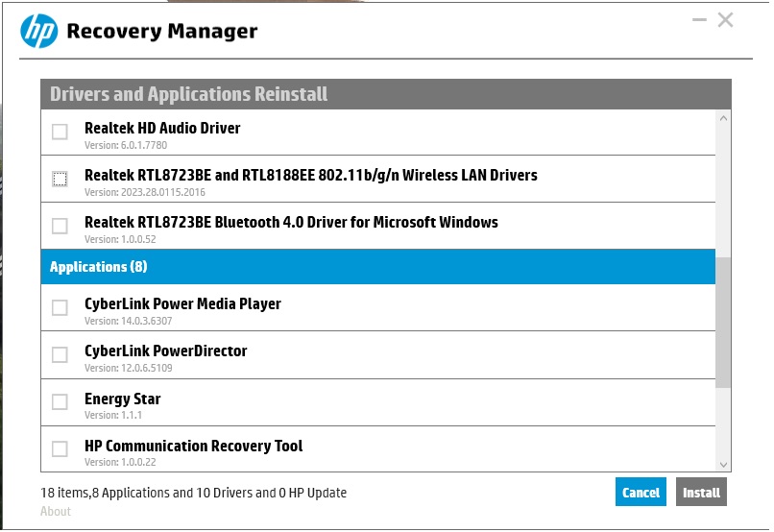774x532 pixels.
Task: Close the Recovery Manager window
Action: point(725,20)
